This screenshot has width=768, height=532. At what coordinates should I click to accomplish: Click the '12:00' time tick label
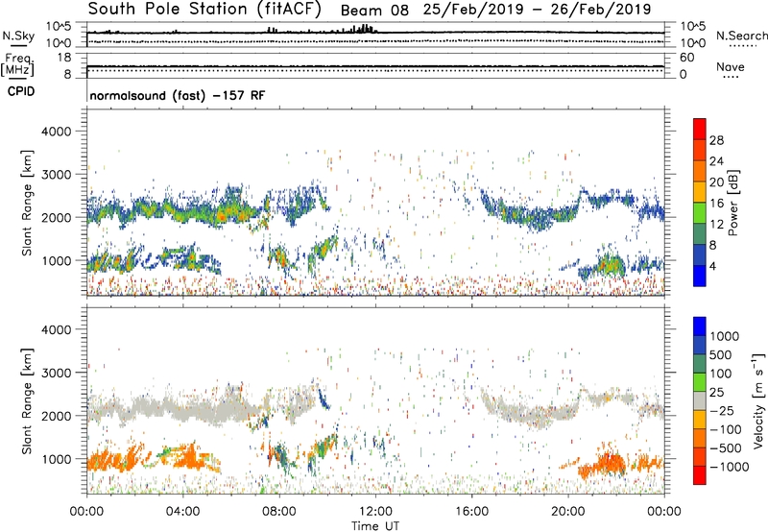pos(375,512)
